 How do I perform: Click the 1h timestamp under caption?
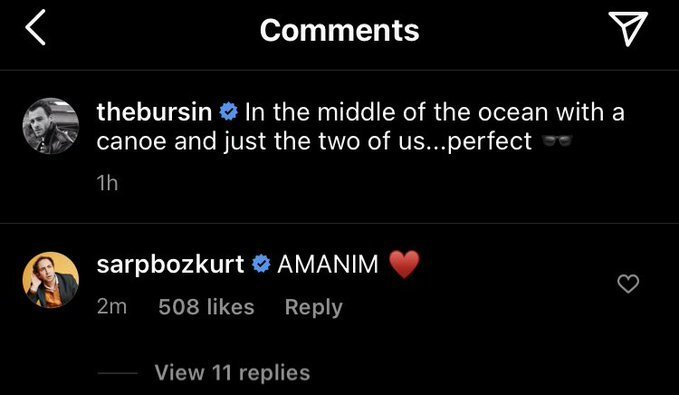pos(107,183)
